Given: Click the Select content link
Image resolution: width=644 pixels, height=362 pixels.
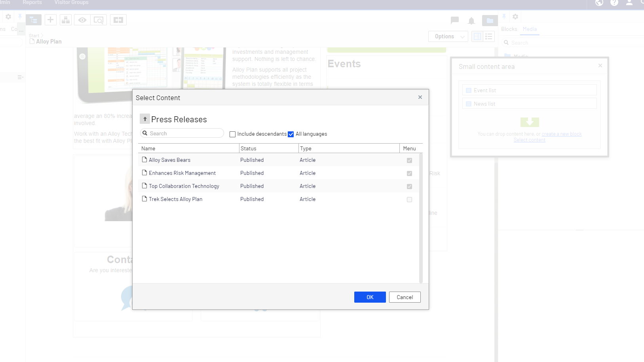Looking at the screenshot, I should [530, 140].
